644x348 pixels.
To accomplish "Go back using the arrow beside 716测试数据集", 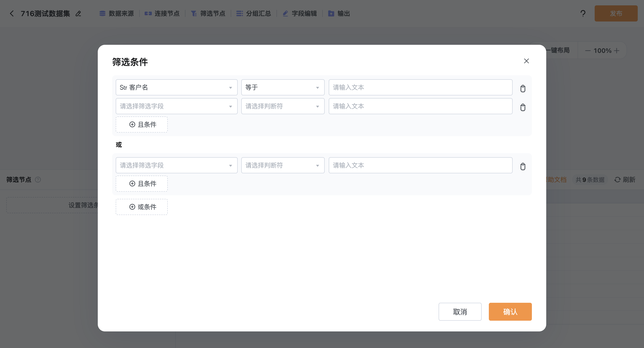I will pyautogui.click(x=12, y=13).
